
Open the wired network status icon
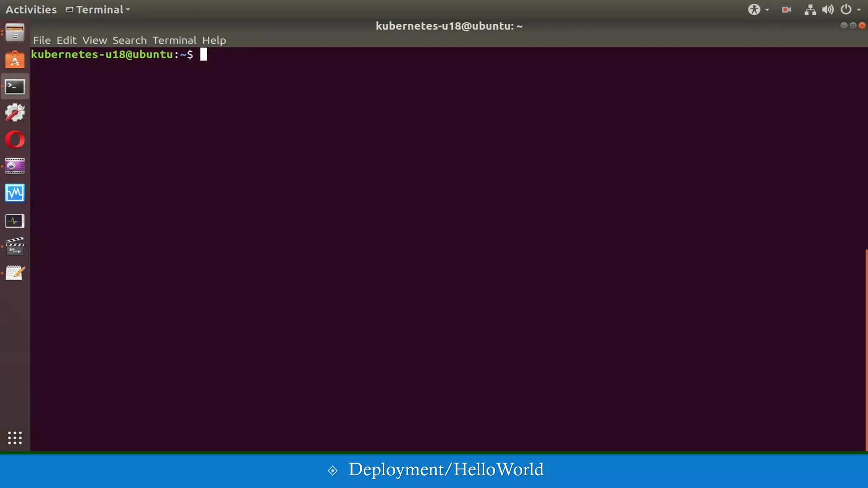[x=810, y=9]
